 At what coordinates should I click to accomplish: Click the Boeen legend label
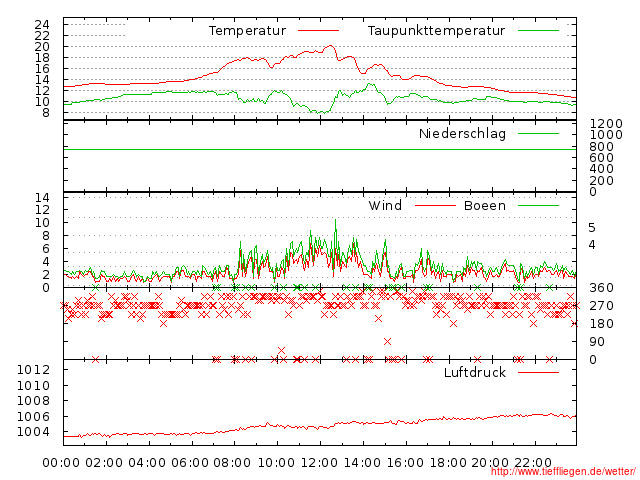pos(485,205)
